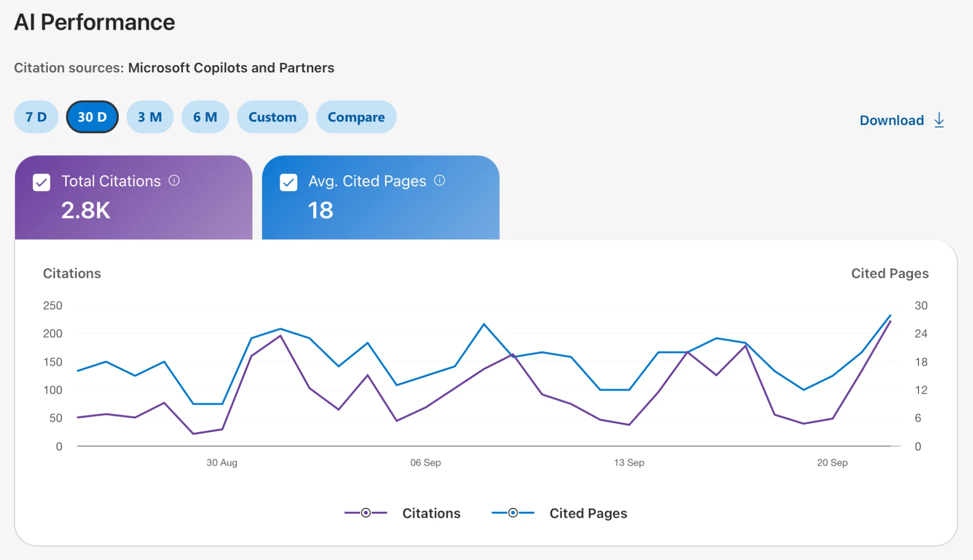This screenshot has height=560, width=973.
Task: Click the AI Performance heading
Action: coord(94,22)
